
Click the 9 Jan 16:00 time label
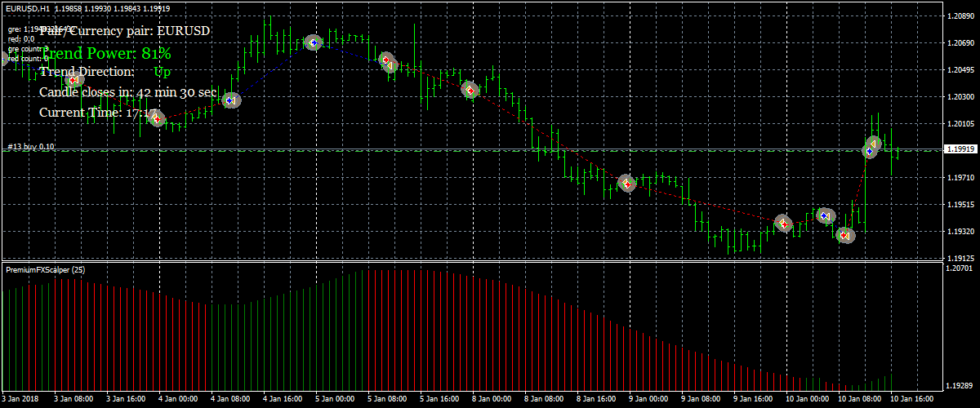click(753, 400)
